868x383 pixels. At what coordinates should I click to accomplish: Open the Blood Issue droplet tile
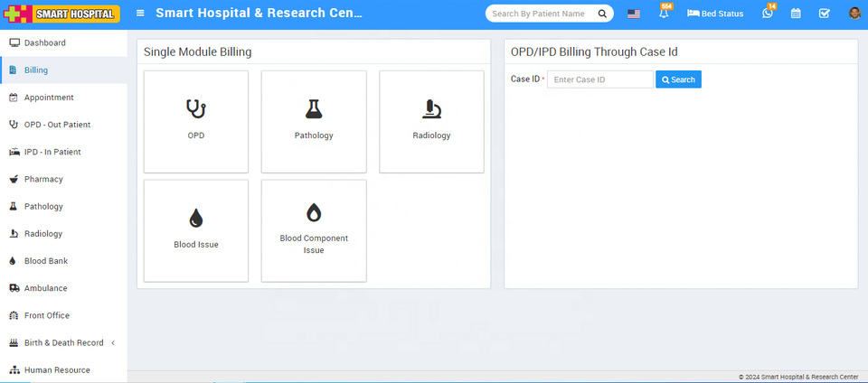click(196, 229)
